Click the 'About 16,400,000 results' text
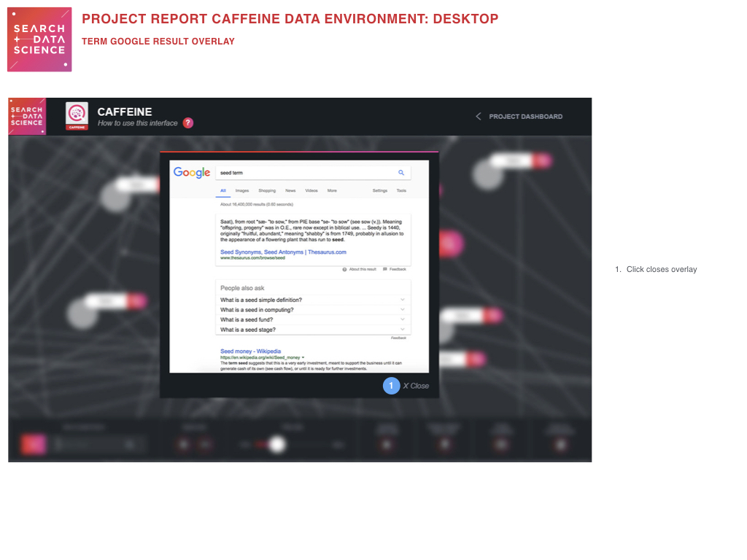 click(256, 204)
